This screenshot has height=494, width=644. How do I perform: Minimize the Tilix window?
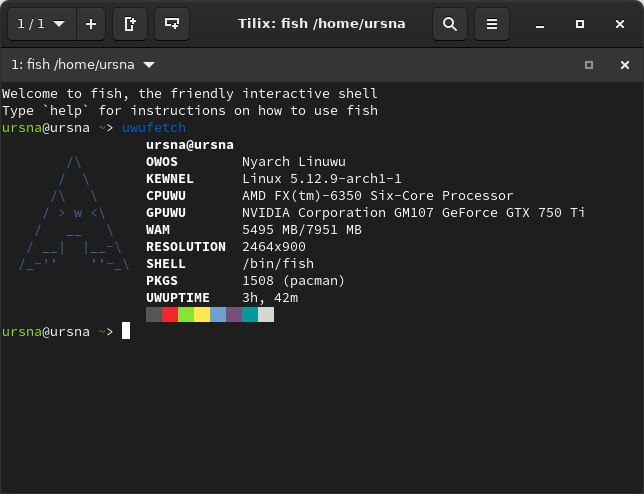540,25
